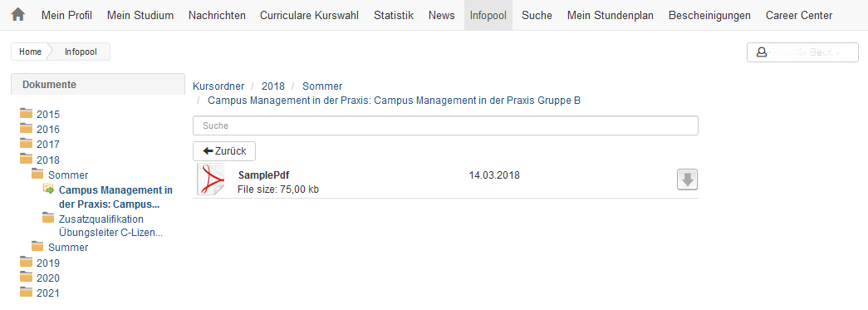Image resolution: width=868 pixels, height=310 pixels.
Task: Click the Summer folder icon
Action: click(x=37, y=246)
